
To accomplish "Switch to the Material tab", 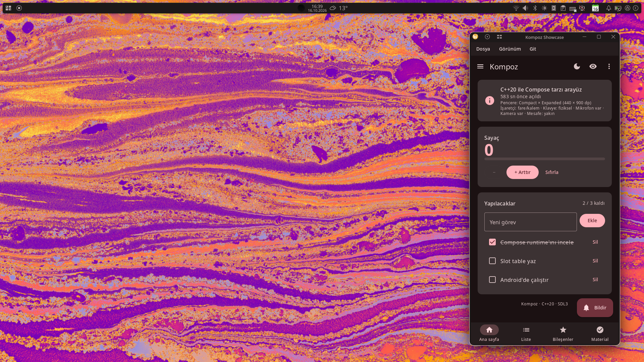I will tap(600, 334).
